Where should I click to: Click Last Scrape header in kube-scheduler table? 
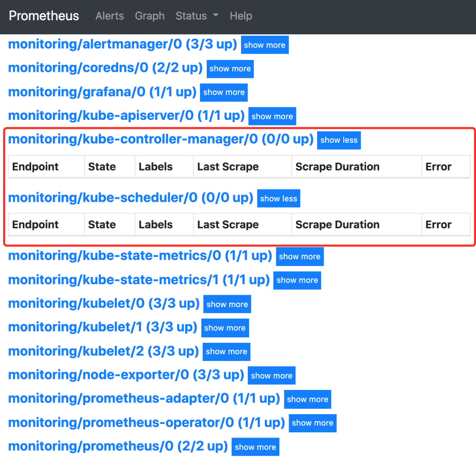point(242,225)
